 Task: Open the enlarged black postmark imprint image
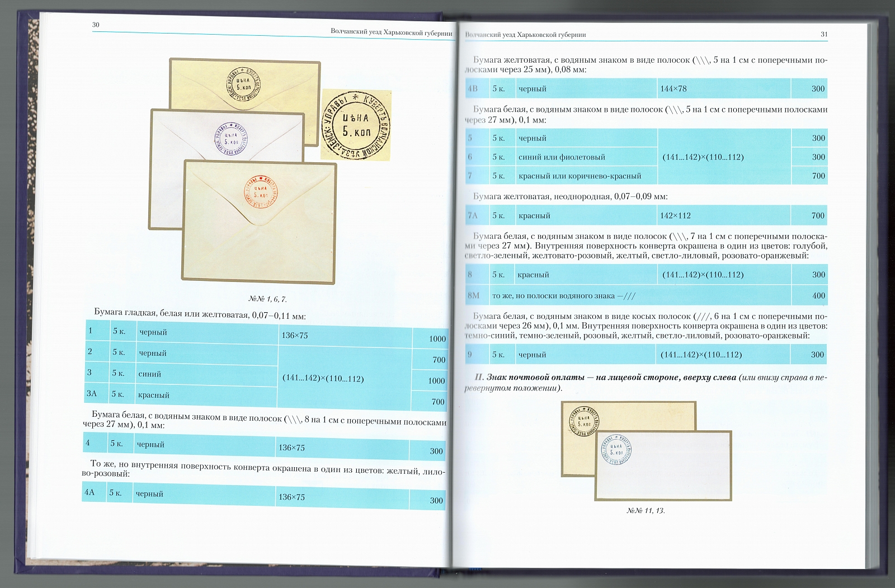pos(355,125)
